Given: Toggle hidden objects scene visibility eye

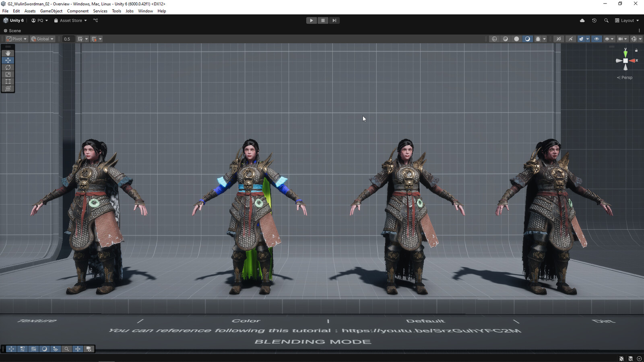Looking at the screenshot, I should [x=597, y=39].
